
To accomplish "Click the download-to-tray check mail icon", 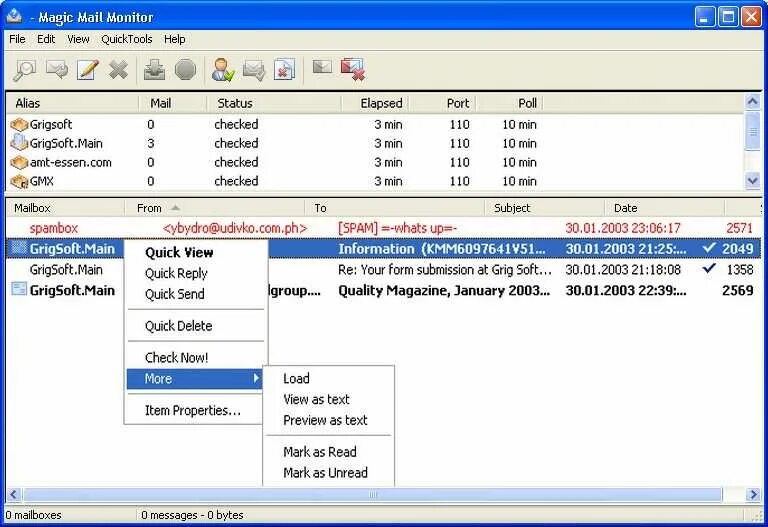I will pyautogui.click(x=154, y=70).
